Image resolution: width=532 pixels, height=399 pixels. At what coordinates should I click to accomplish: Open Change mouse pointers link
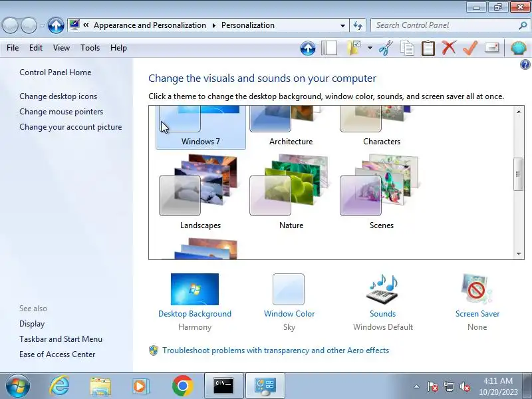click(61, 112)
